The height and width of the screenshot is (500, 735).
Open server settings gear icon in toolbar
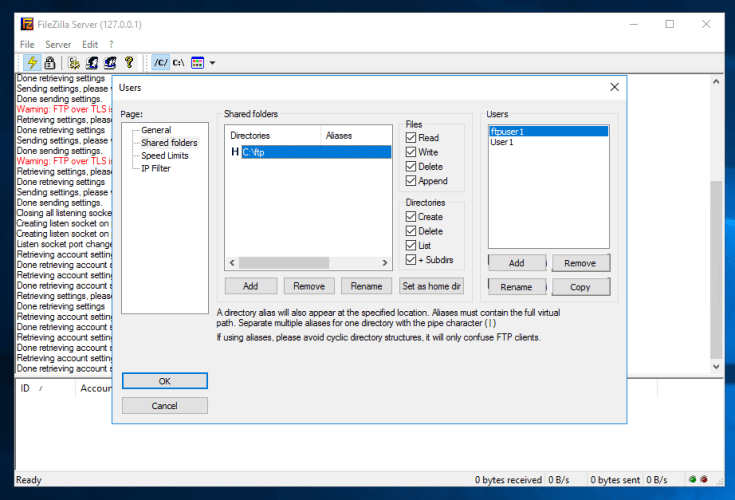point(74,63)
